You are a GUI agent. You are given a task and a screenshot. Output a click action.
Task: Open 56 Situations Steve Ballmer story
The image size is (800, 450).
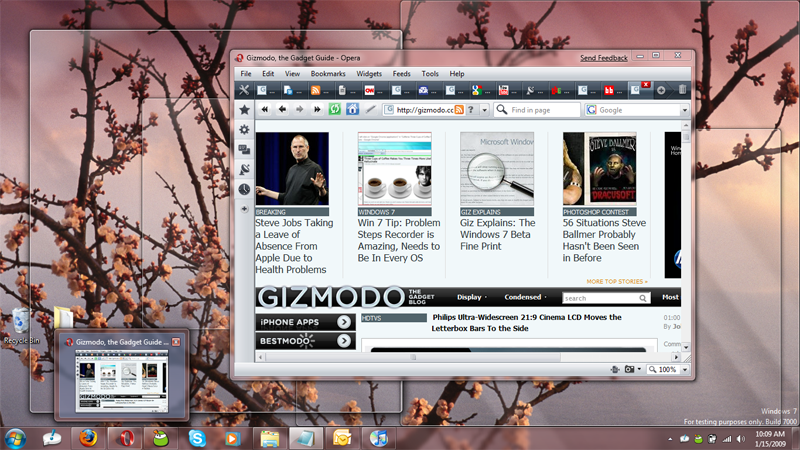604,240
